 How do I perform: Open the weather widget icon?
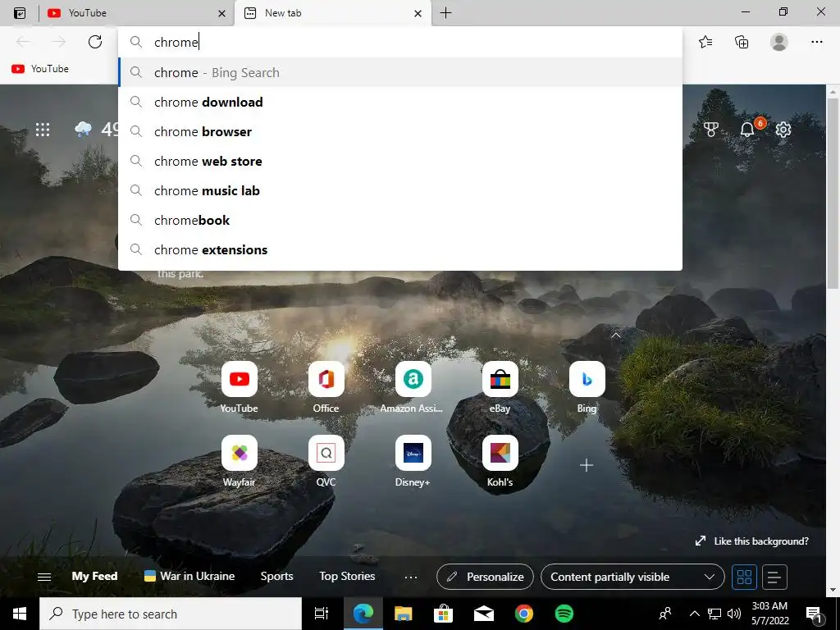pos(83,129)
